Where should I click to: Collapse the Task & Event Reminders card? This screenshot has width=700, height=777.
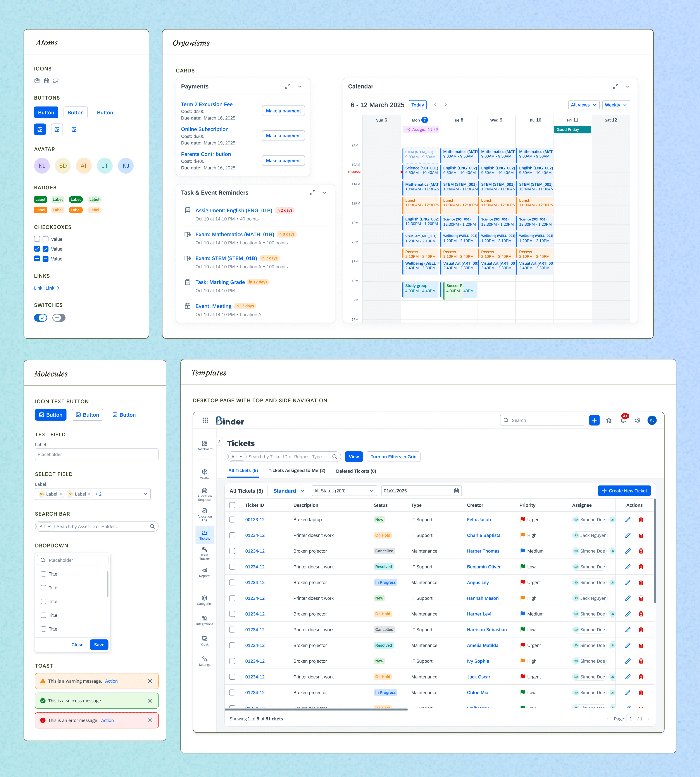point(325,193)
